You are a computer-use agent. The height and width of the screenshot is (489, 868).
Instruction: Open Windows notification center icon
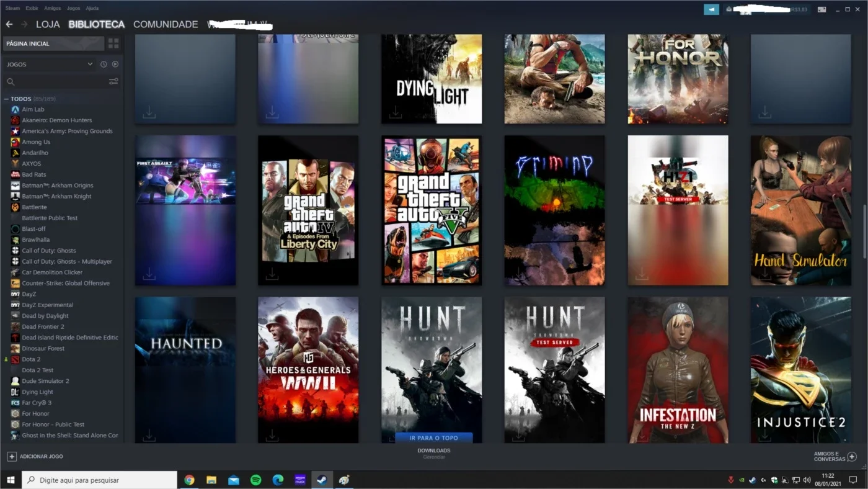coord(853,480)
